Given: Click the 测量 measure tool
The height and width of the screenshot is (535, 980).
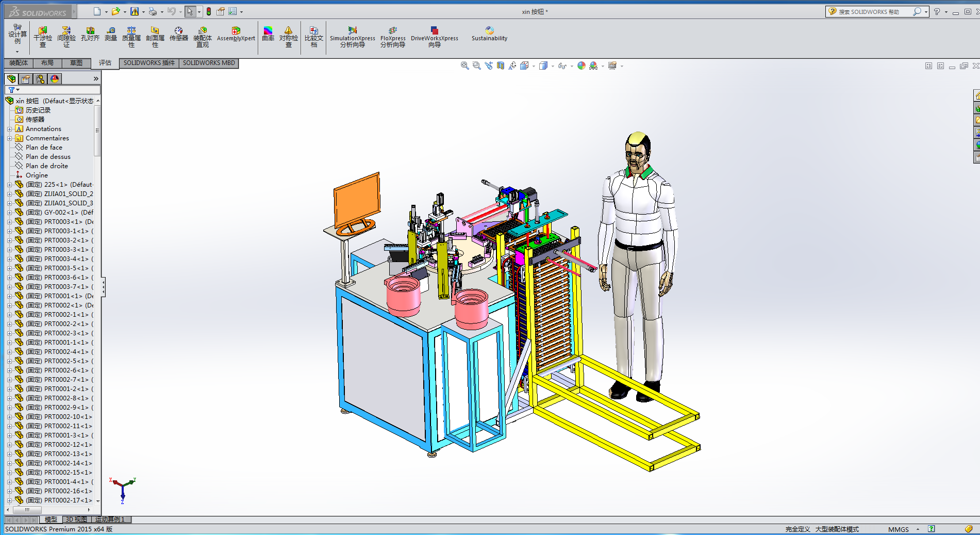Looking at the screenshot, I should tap(111, 35).
